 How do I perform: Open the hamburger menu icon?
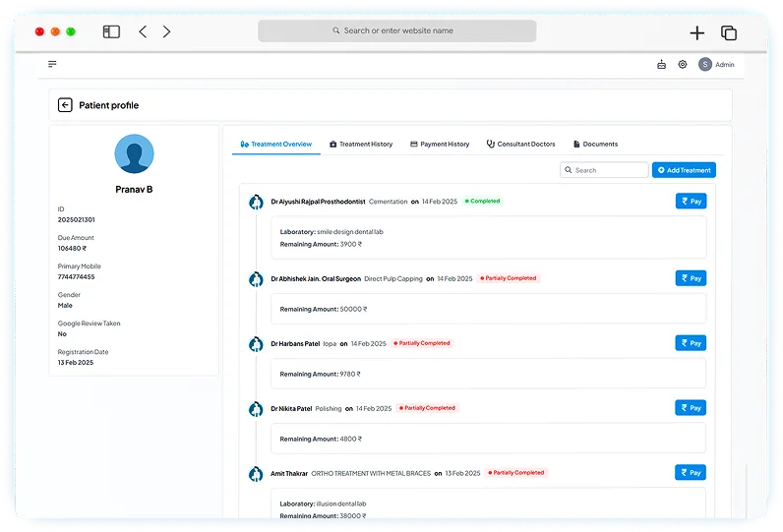pyautogui.click(x=52, y=64)
